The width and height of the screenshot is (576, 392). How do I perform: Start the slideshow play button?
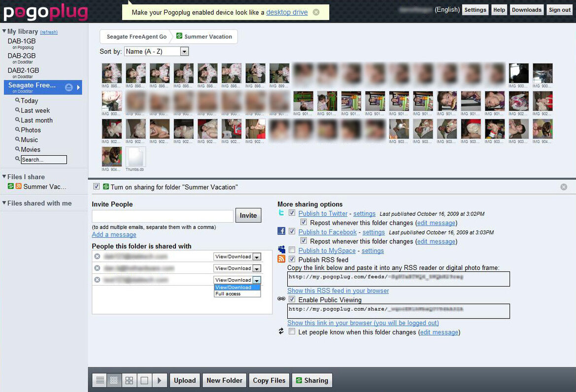click(x=160, y=380)
